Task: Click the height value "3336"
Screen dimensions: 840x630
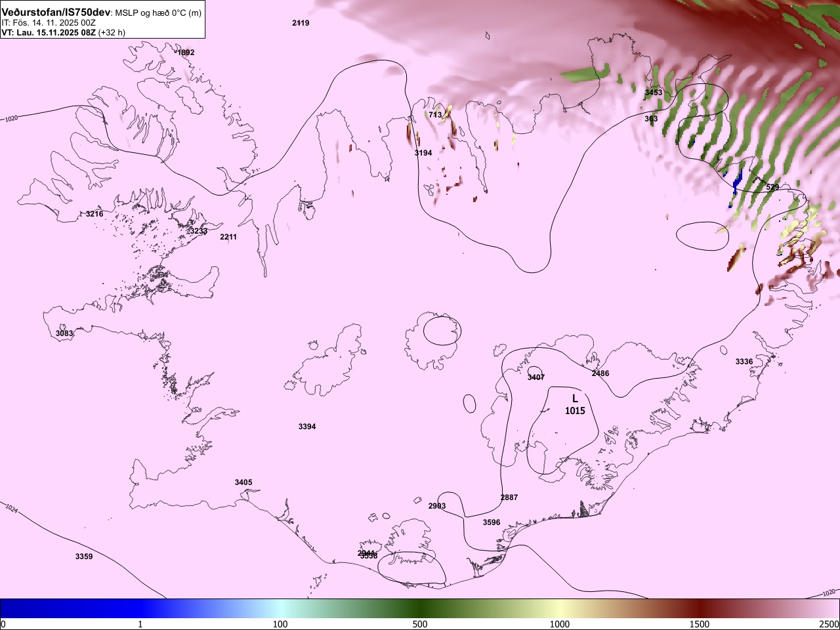Action: click(744, 362)
